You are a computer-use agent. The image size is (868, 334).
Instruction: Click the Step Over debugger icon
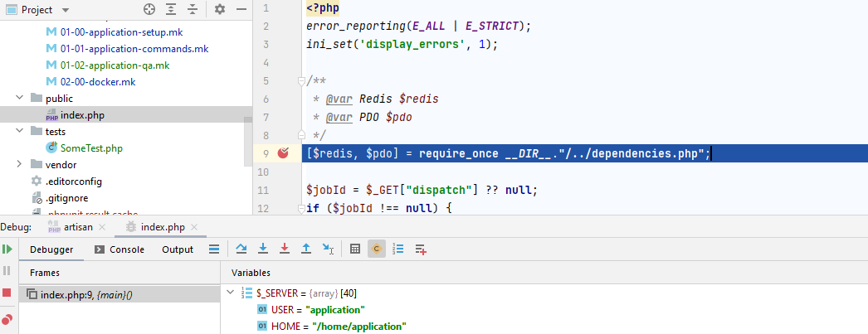pyautogui.click(x=241, y=249)
